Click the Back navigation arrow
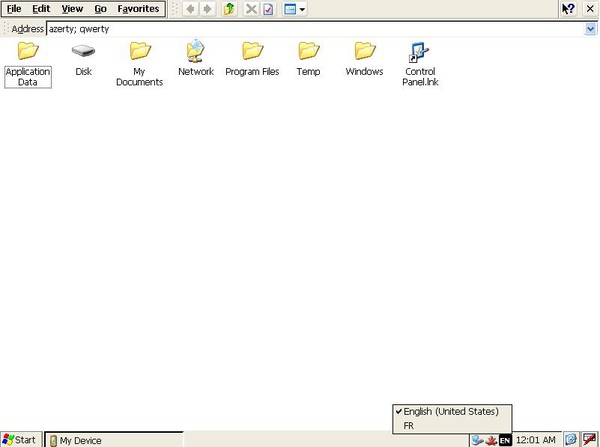This screenshot has height=447, width=600. pos(190,9)
